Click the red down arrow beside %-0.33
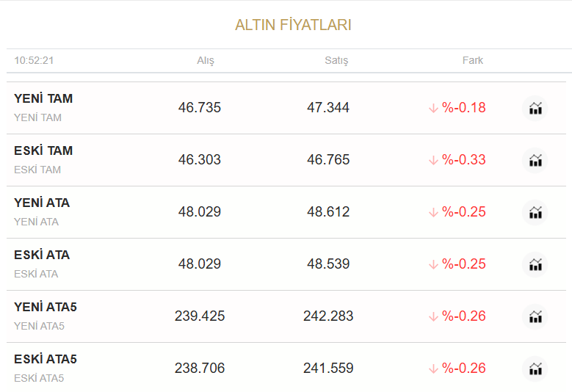The height and width of the screenshot is (392, 572). pos(433,160)
